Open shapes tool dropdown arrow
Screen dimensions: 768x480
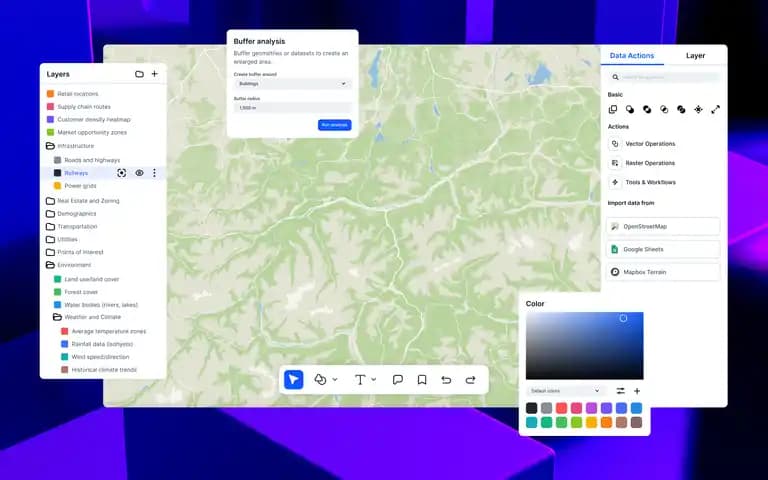335,380
